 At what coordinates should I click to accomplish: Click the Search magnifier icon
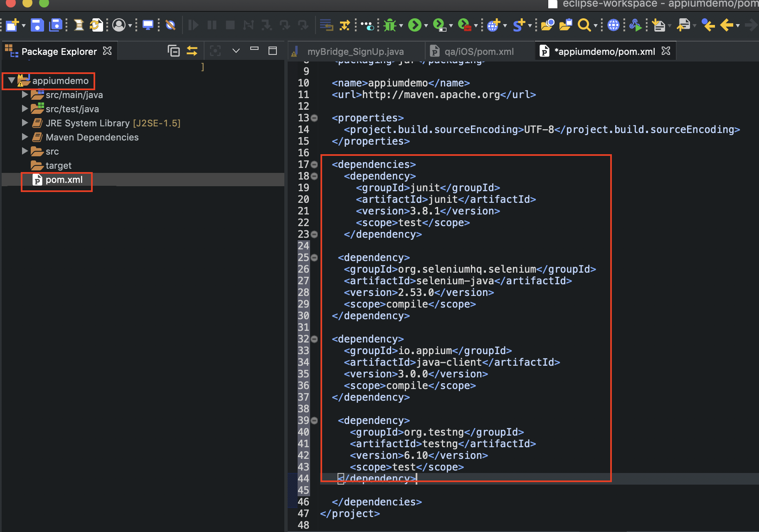[x=584, y=25]
